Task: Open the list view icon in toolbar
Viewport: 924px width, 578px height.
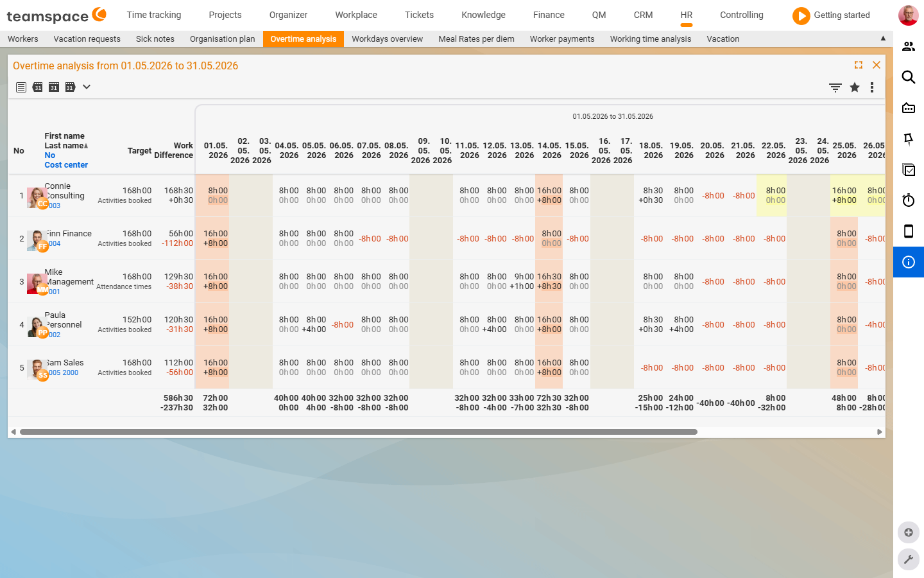Action: (x=21, y=87)
